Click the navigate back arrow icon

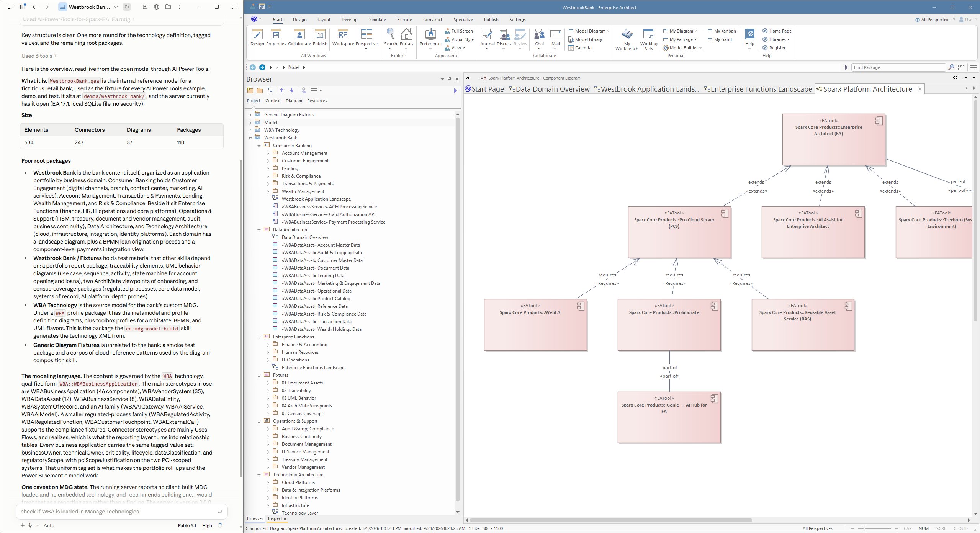coord(253,67)
